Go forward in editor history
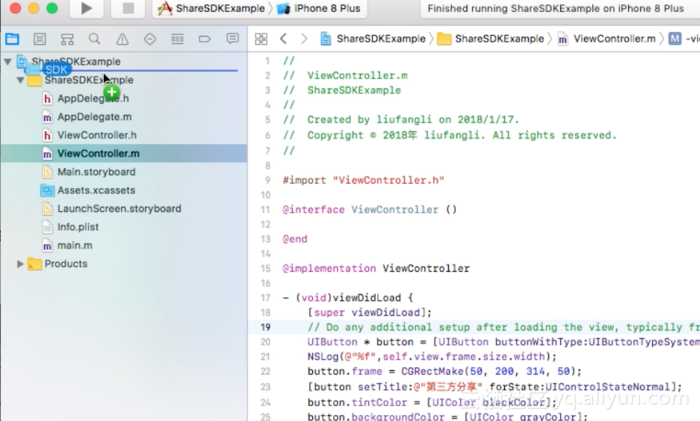 [304, 39]
